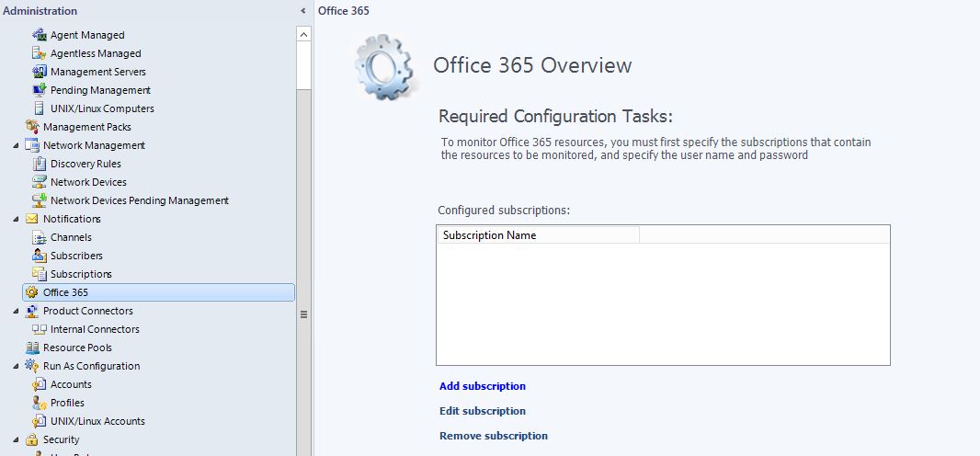980x456 pixels.
Task: Select Management Packs tree item
Action: [86, 127]
